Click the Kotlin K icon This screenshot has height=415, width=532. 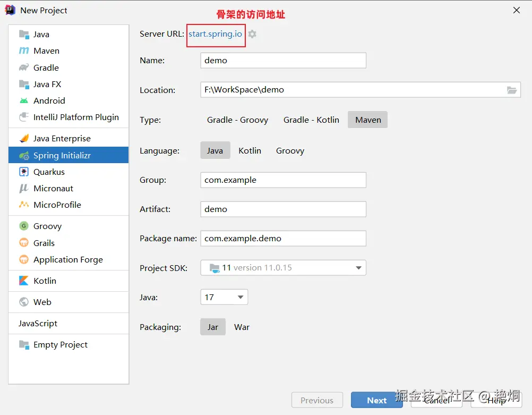point(24,281)
